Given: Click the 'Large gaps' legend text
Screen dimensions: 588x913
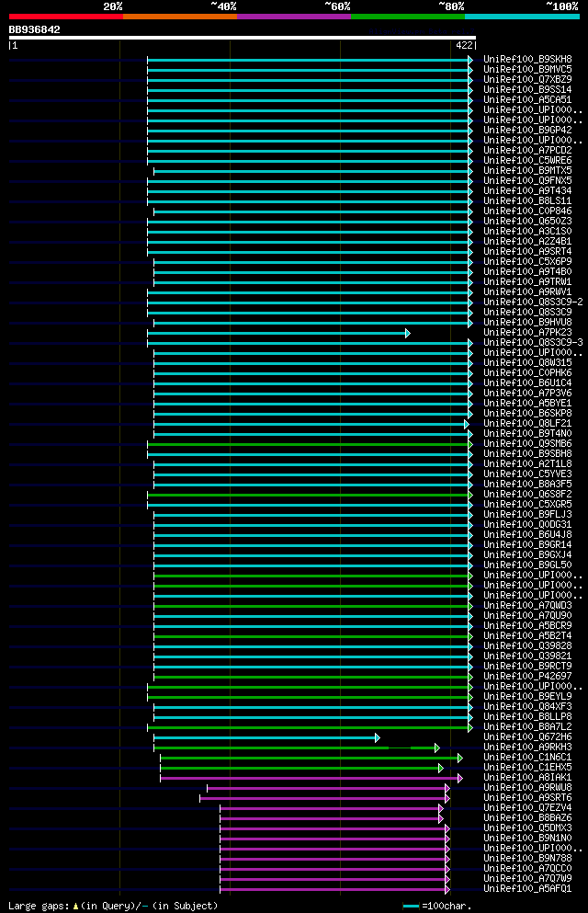Looking at the screenshot, I should (39, 906).
